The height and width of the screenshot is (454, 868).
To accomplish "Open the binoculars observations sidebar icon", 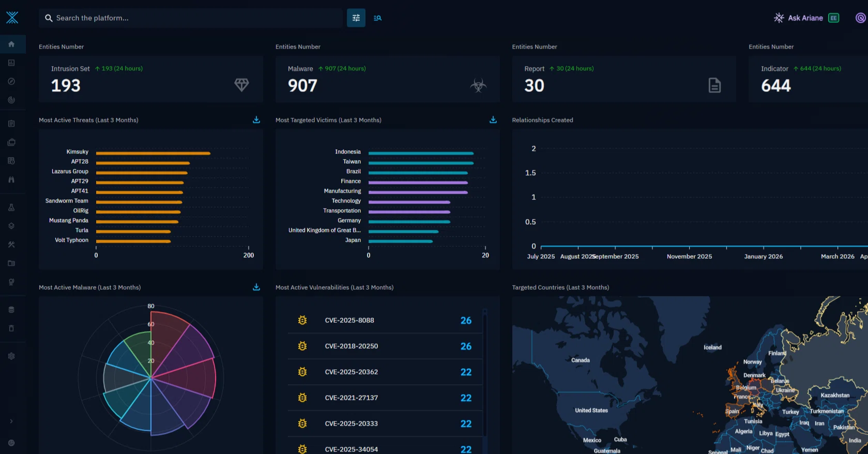I will coord(11,180).
